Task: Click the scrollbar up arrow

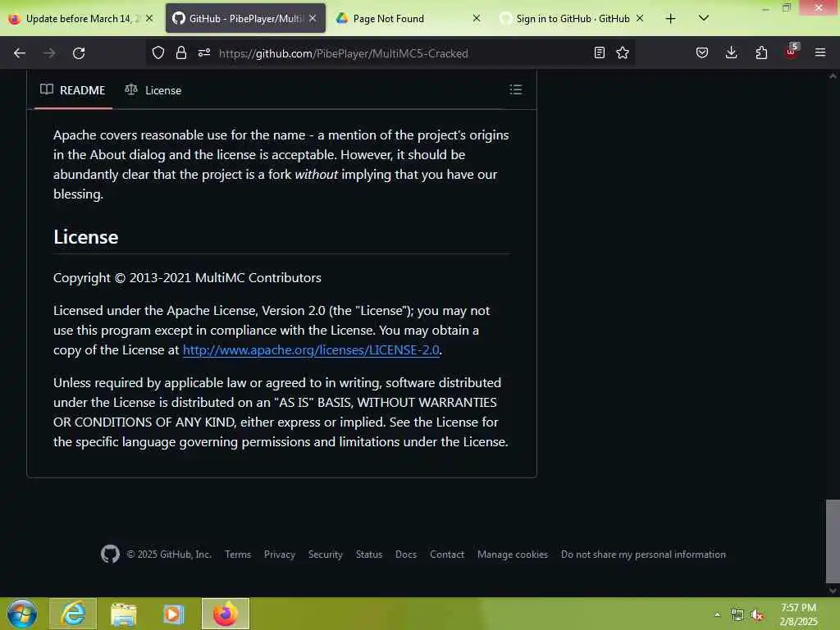Action: (833, 76)
